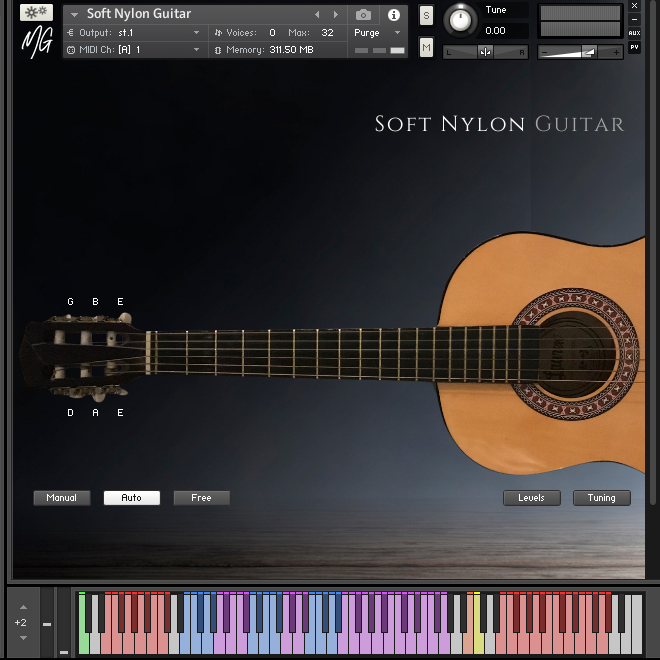Toggle the Mute M button
Image resolution: width=660 pixels, height=660 pixels.
pyautogui.click(x=426, y=47)
